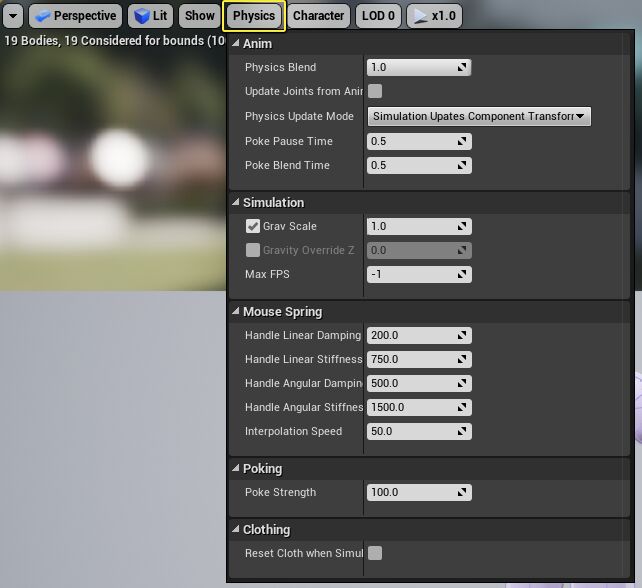Viewport: 642px width, 588px height.
Task: Open the Show menu
Action: pyautogui.click(x=200, y=16)
